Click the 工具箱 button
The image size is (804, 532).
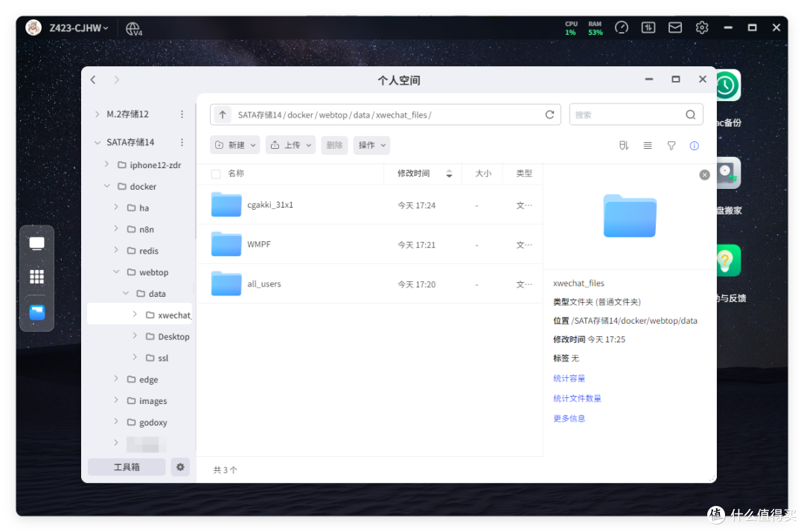coord(127,467)
